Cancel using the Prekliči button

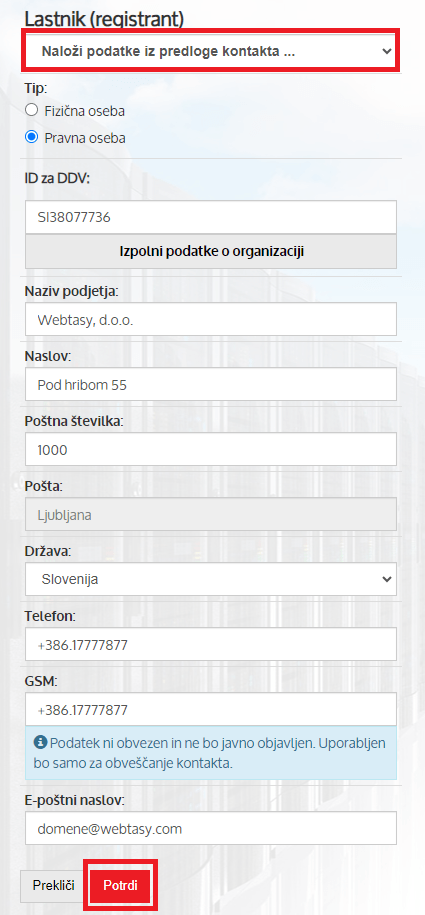(x=54, y=885)
